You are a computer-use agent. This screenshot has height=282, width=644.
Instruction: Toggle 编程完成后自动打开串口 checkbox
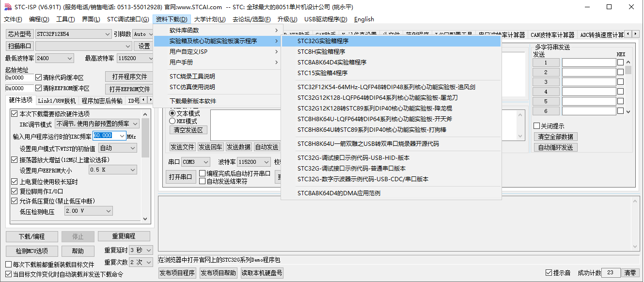coord(203,173)
